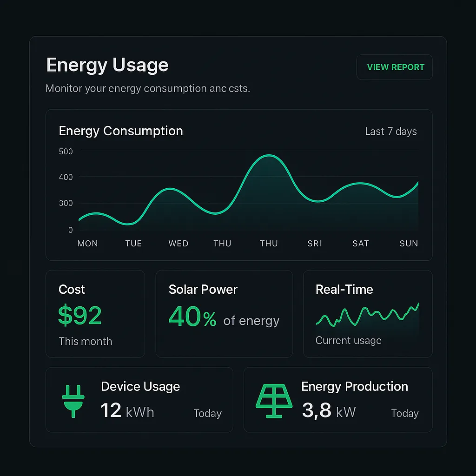The height and width of the screenshot is (476, 476).
Task: Expand the Real-Time panel
Action: [367, 313]
